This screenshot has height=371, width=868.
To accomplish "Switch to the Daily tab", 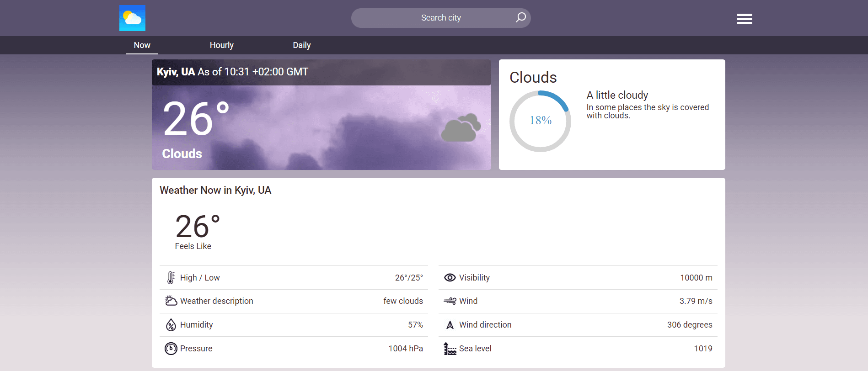I will [302, 45].
